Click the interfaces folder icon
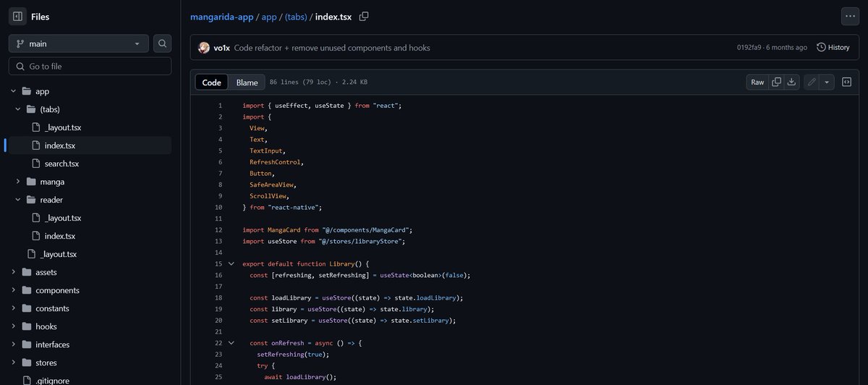Image resolution: width=868 pixels, height=385 pixels. [27, 344]
